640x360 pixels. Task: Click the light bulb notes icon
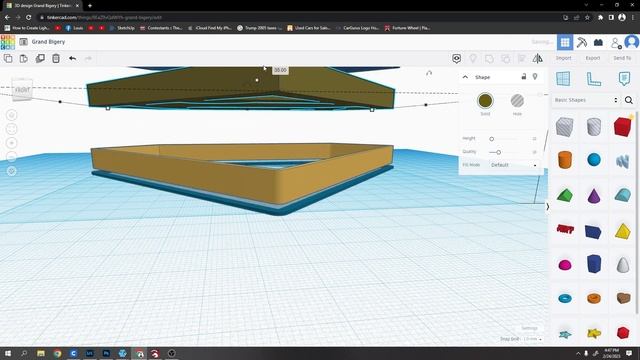[x=473, y=58]
